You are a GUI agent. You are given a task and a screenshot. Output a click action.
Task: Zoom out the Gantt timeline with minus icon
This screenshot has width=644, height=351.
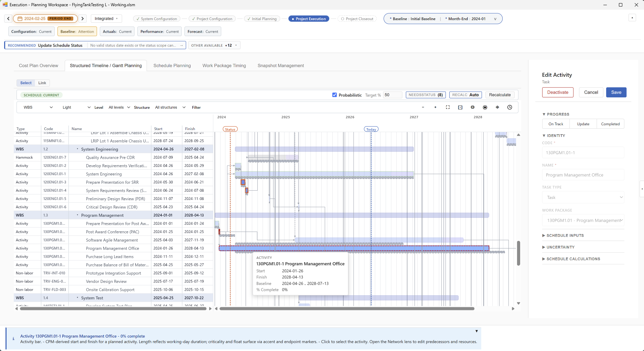click(x=423, y=107)
